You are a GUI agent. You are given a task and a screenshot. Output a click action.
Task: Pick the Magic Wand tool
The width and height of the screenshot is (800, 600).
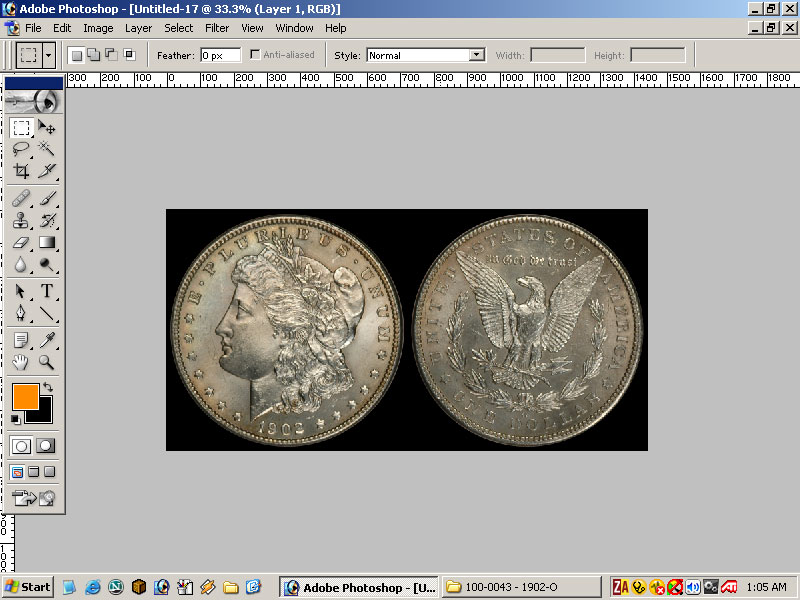46,149
